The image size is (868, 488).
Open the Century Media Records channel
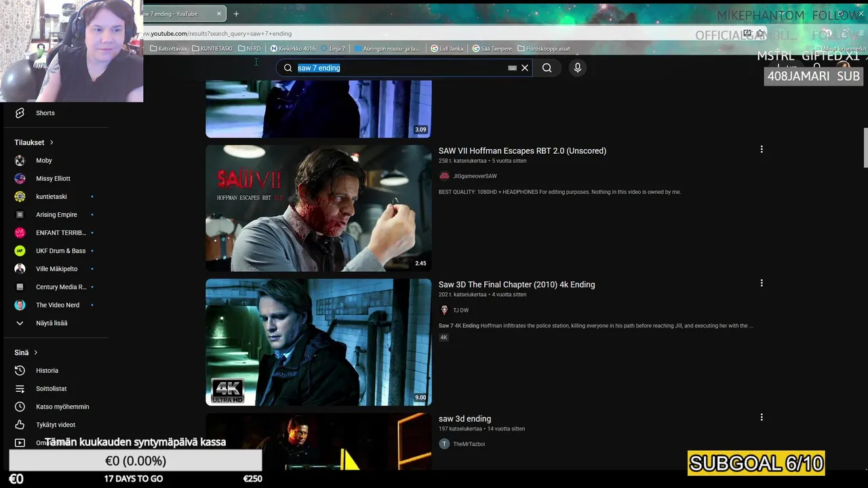pos(60,287)
